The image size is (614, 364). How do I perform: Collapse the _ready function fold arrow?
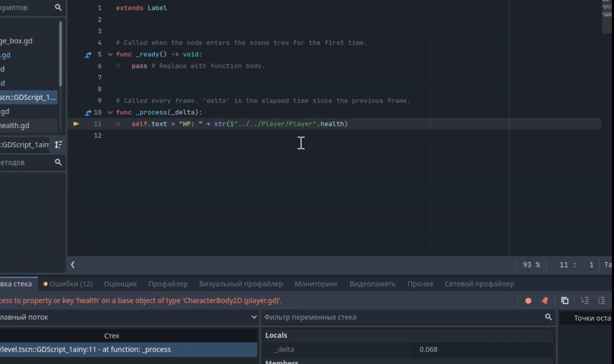110,55
